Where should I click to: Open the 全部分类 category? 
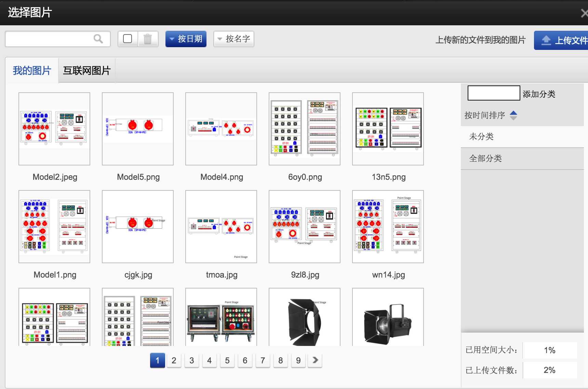click(485, 159)
